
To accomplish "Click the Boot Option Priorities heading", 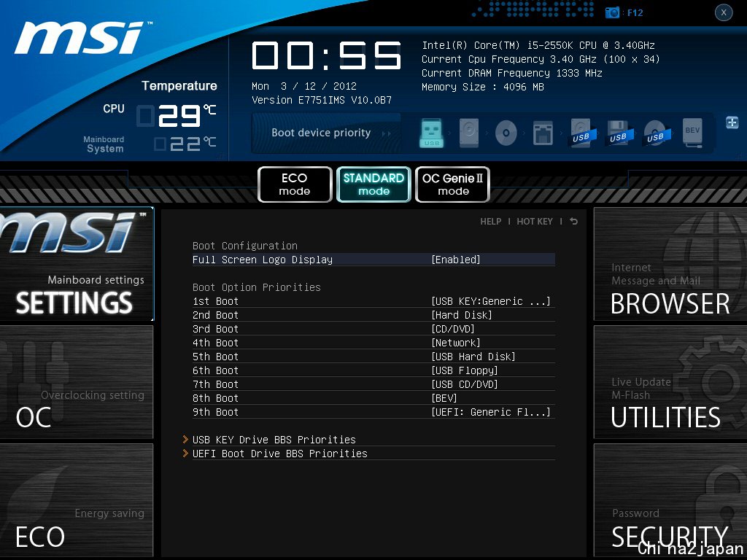I will tap(256, 287).
